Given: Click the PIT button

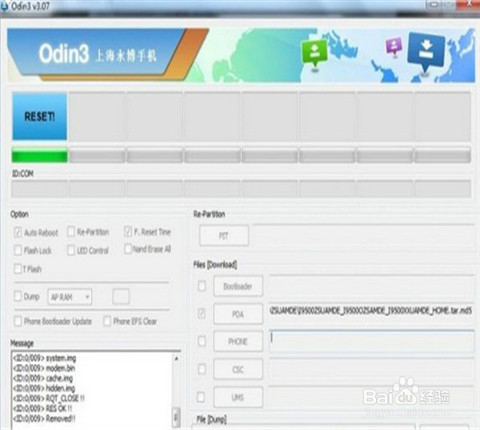Looking at the screenshot, I should (x=224, y=236).
